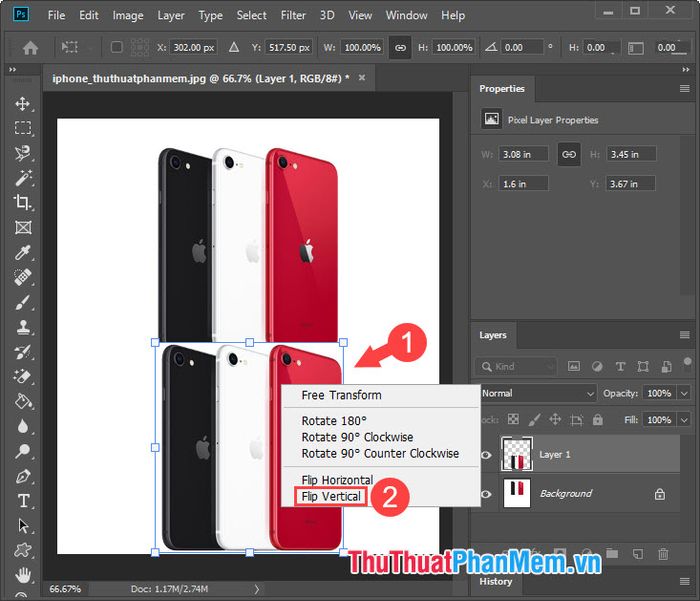Select the Dodge tool

(22, 451)
